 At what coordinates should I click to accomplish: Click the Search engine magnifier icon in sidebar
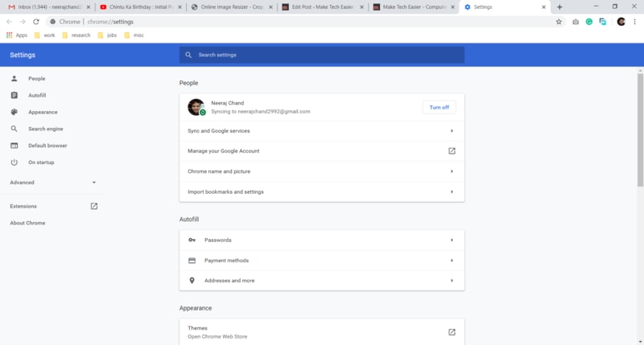[x=14, y=129]
